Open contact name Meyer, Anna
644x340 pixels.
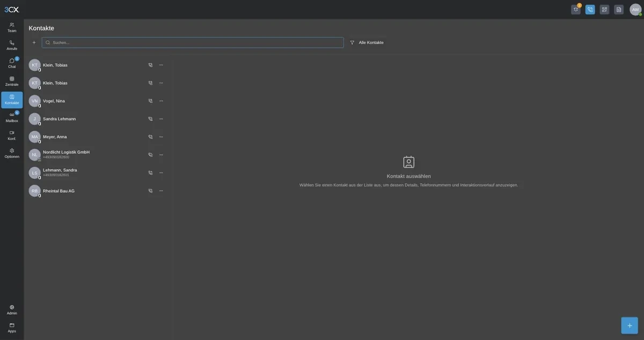point(55,137)
